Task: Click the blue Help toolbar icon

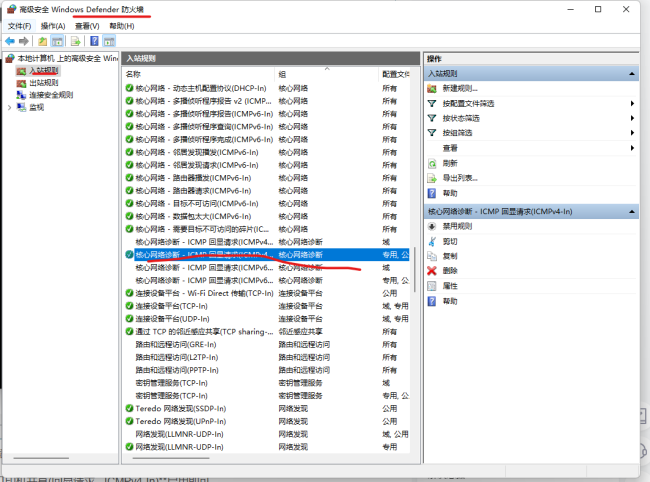Action: [x=95, y=41]
